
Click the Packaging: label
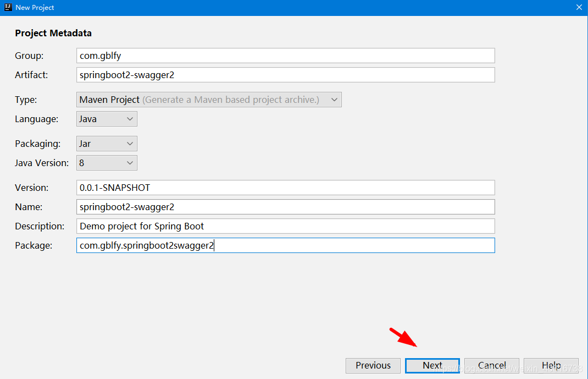pos(37,144)
